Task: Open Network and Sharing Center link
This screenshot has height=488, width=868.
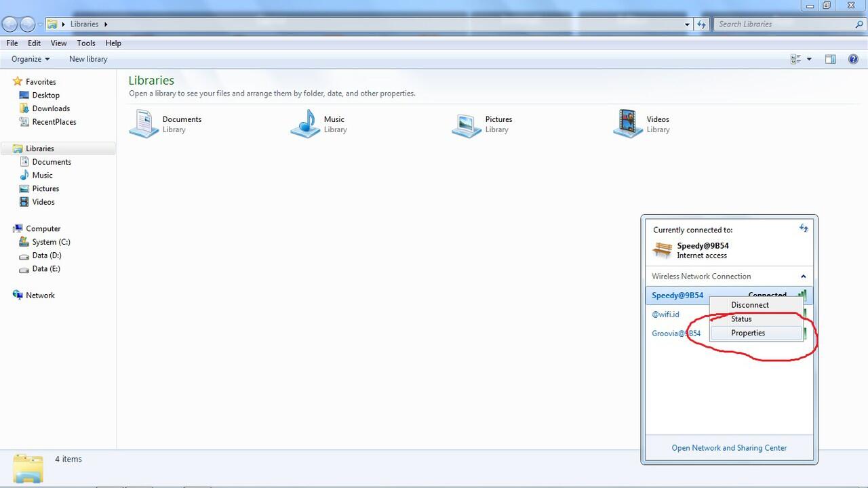Action: pos(729,447)
